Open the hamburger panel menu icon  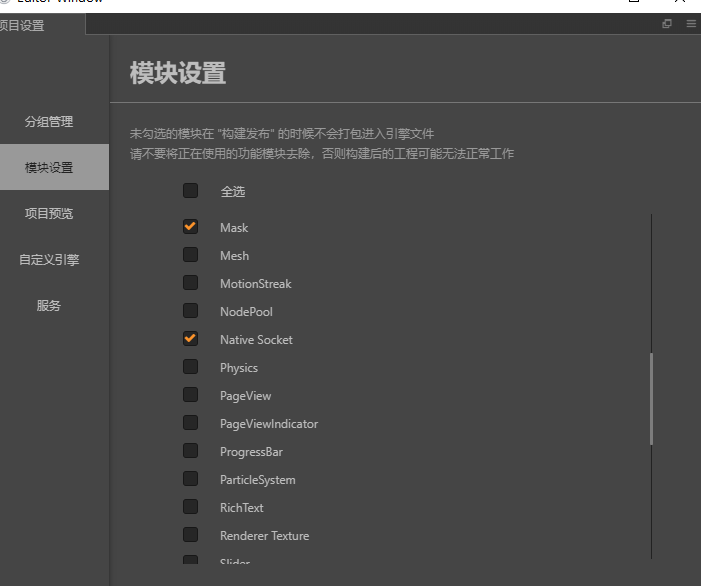[691, 24]
